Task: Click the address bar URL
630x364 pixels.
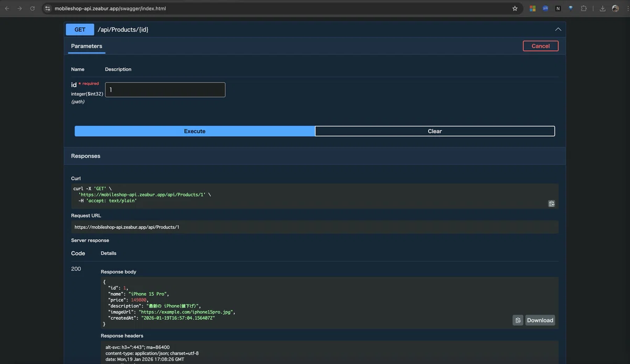Action: [110, 8]
